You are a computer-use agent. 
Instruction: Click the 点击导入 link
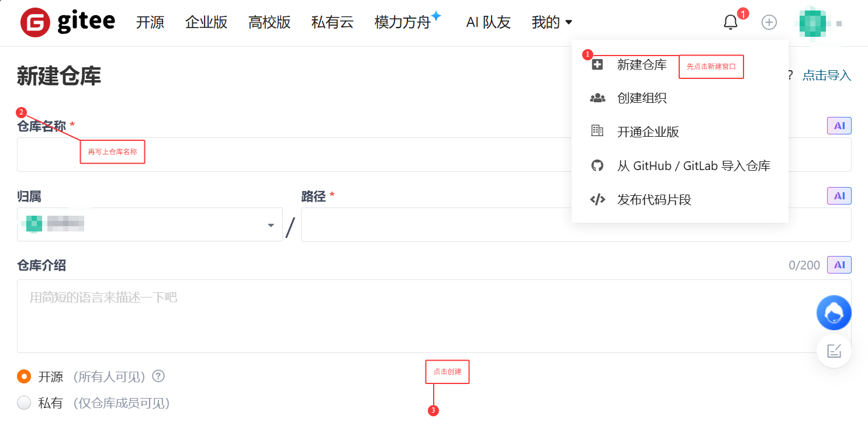point(826,75)
